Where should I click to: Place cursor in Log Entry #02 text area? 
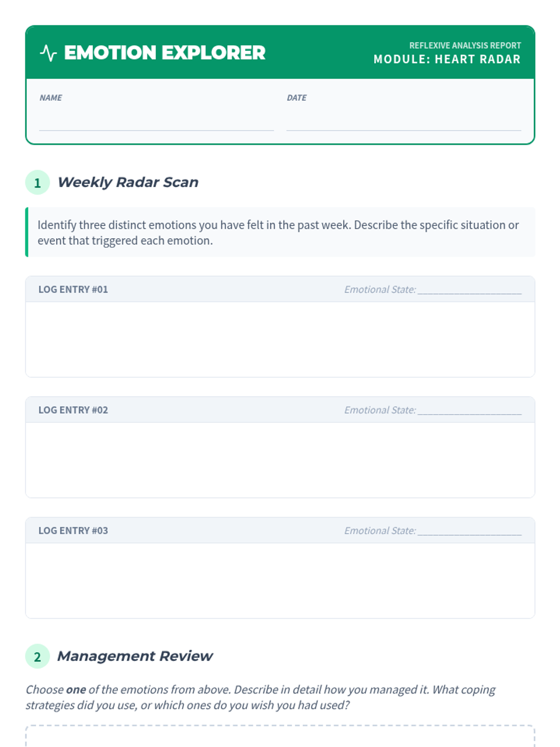280,460
